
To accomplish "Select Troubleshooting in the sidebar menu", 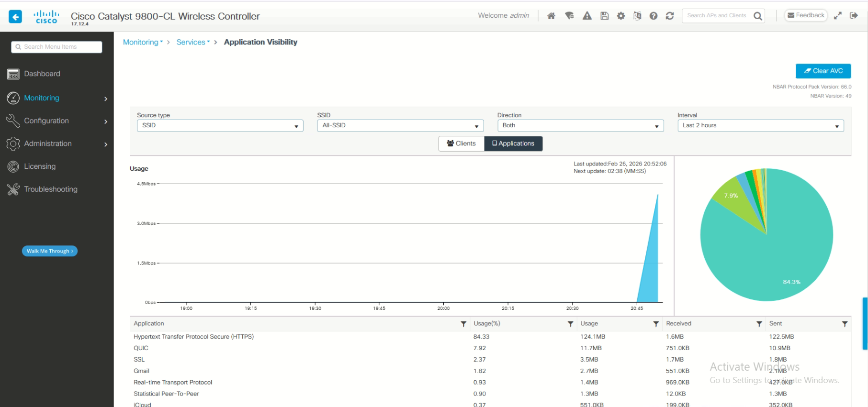I will pos(50,189).
